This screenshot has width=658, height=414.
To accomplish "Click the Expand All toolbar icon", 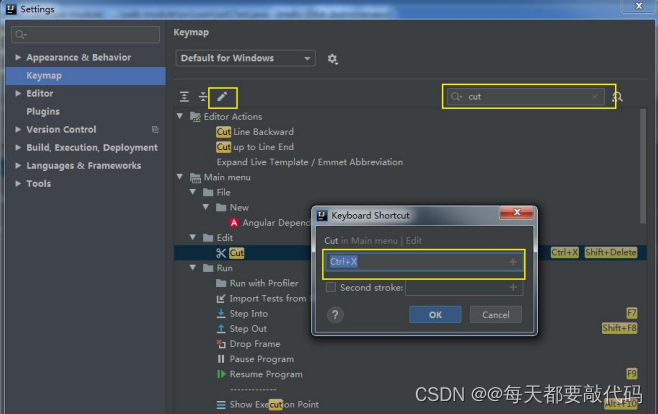I will coord(184,97).
